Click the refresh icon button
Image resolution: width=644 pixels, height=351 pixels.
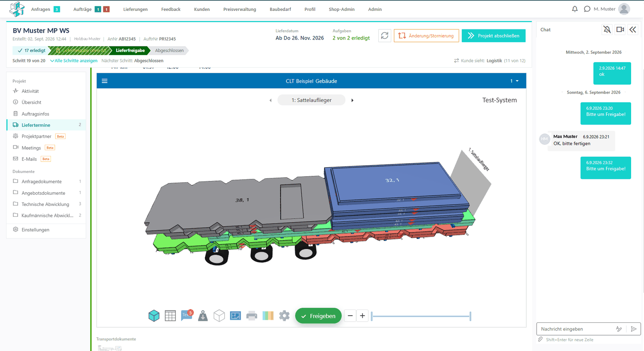pos(385,35)
